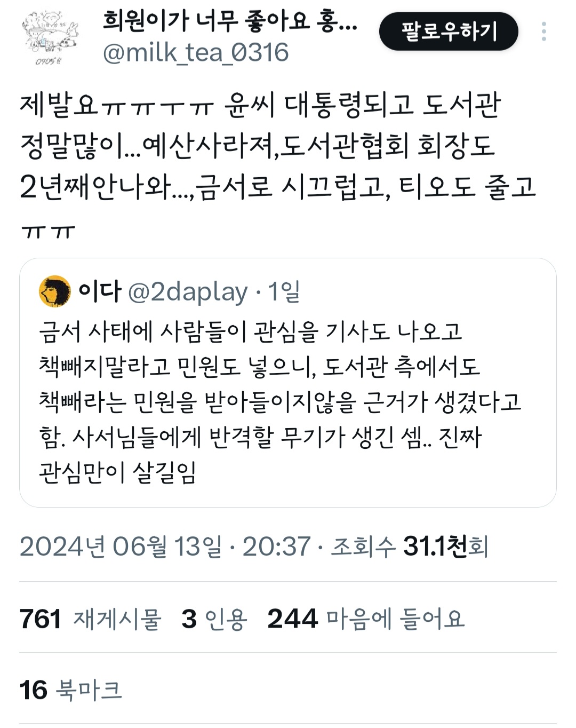The width and height of the screenshot is (576, 728).
Task: Open the quoted tweet handle @2daplay
Action: tap(188, 291)
